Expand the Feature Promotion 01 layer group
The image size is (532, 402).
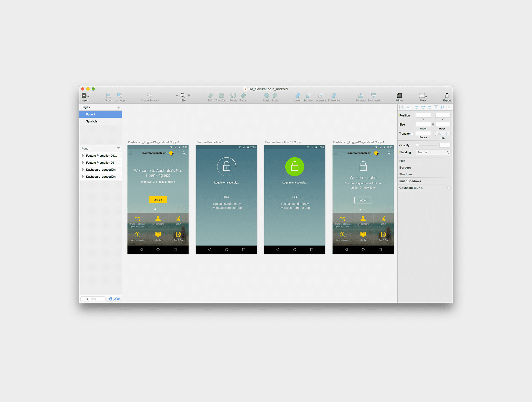click(83, 163)
